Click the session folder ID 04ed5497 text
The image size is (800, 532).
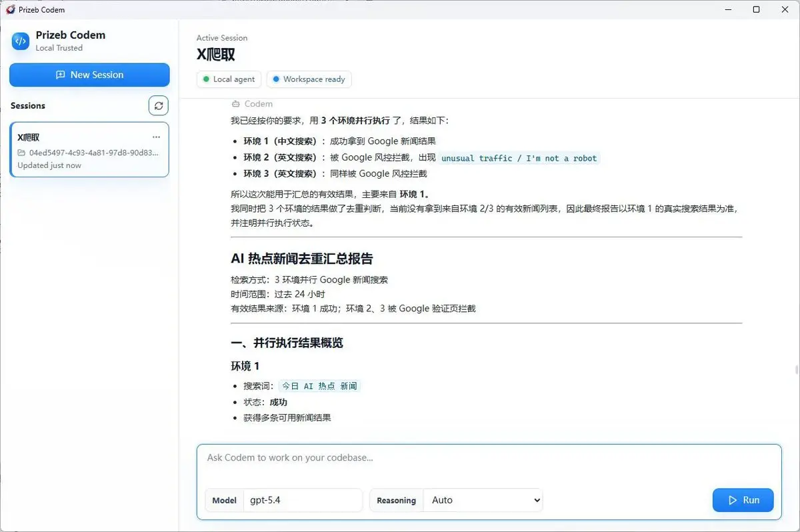pos(94,152)
